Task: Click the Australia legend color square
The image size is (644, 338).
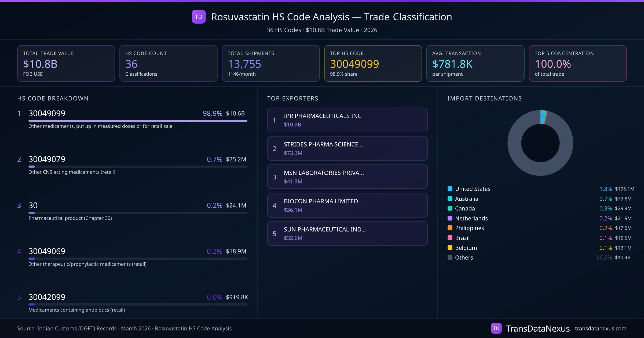Action: click(x=450, y=199)
